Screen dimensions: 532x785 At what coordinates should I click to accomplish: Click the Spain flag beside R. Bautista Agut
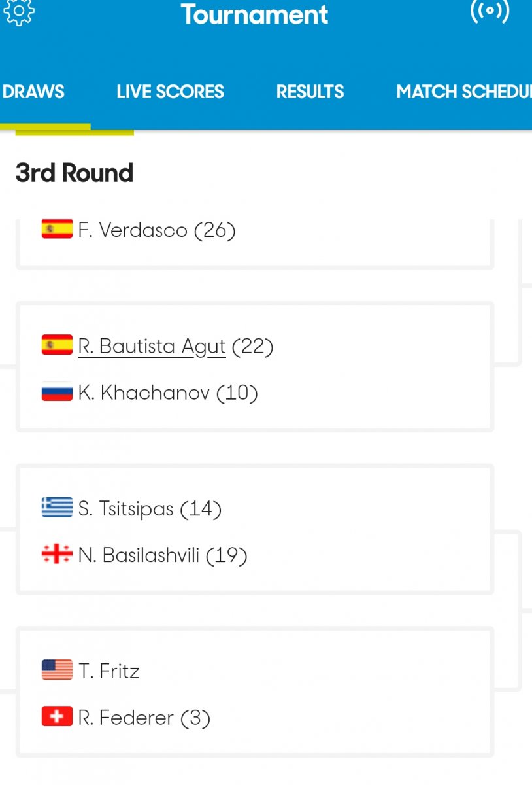click(x=57, y=345)
